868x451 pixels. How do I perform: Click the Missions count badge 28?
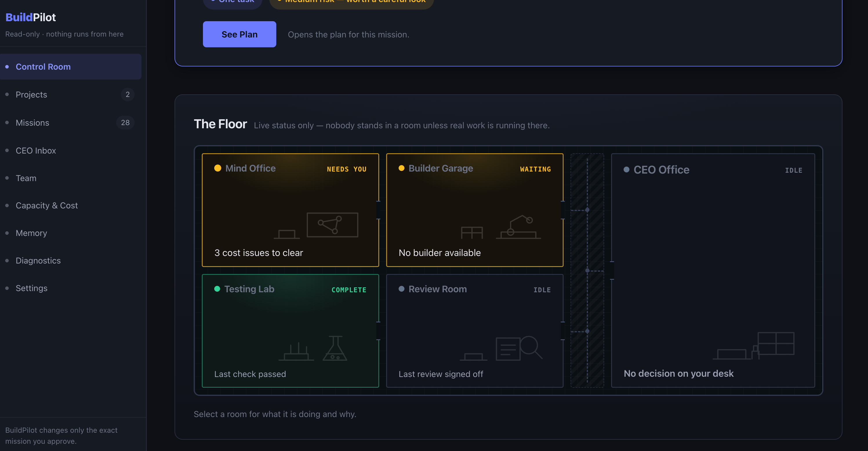click(125, 123)
